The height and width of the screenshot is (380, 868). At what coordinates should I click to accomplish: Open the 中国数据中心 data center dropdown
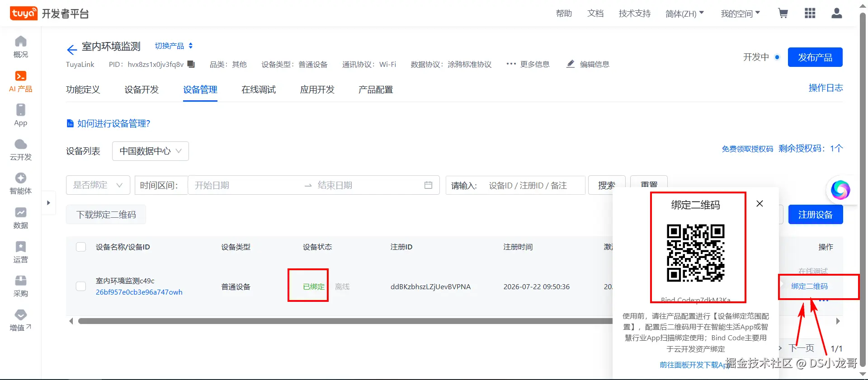tap(151, 151)
